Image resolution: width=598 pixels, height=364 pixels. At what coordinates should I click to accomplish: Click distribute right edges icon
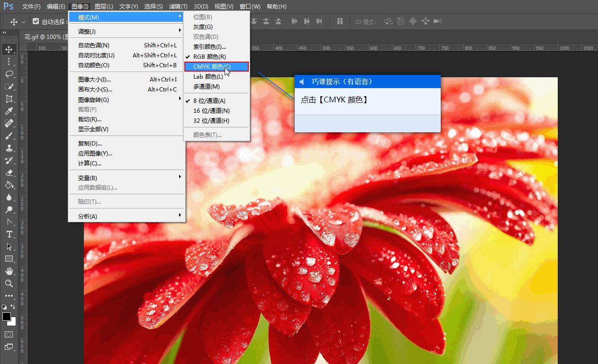[x=319, y=21]
